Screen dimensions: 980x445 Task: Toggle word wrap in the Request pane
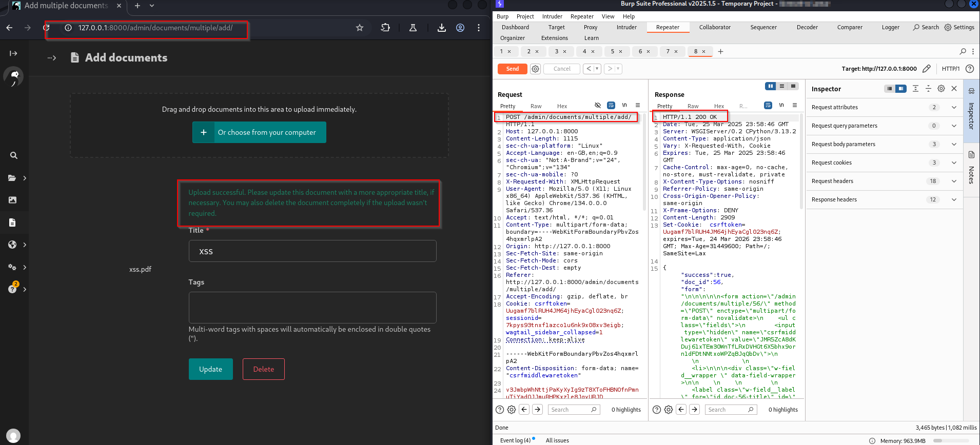coord(611,105)
